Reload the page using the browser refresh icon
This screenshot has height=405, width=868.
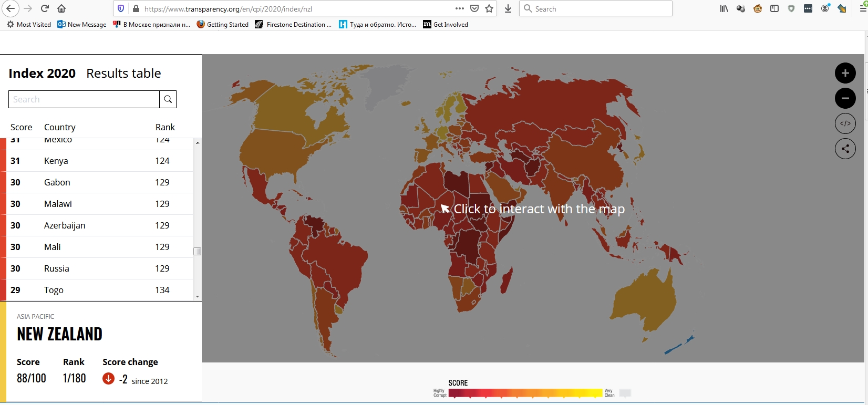[x=45, y=8]
